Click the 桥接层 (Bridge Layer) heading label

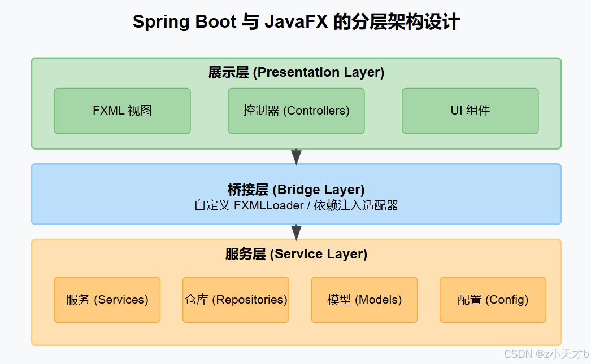click(x=296, y=189)
